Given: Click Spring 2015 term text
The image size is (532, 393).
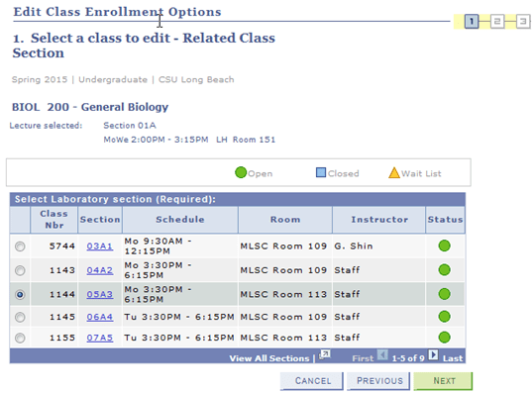Looking at the screenshot, I should [x=40, y=79].
